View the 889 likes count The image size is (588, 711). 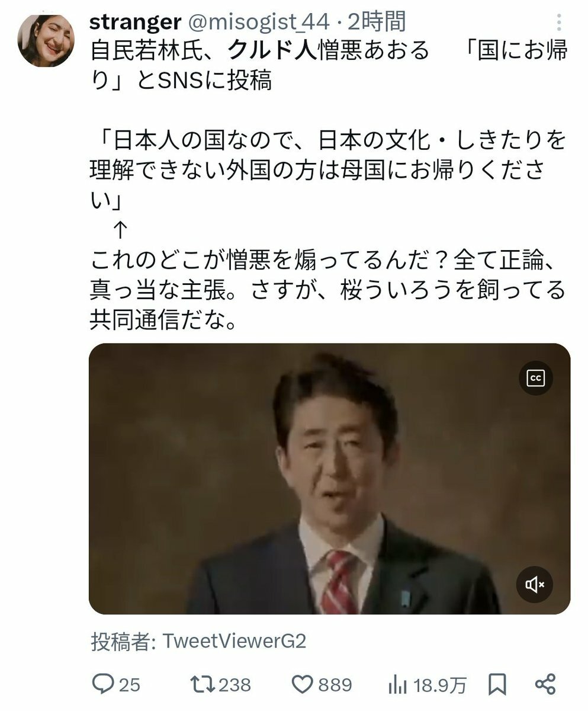pyautogui.click(x=335, y=685)
